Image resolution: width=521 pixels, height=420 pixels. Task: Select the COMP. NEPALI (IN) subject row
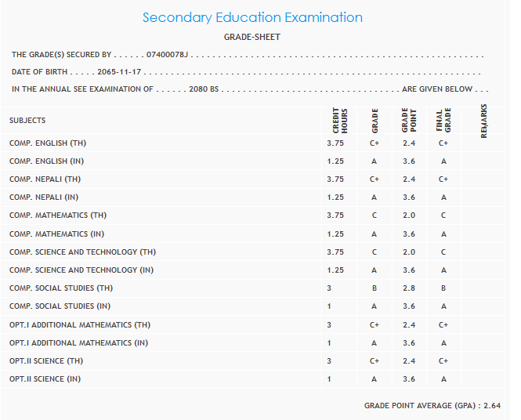[44, 197]
